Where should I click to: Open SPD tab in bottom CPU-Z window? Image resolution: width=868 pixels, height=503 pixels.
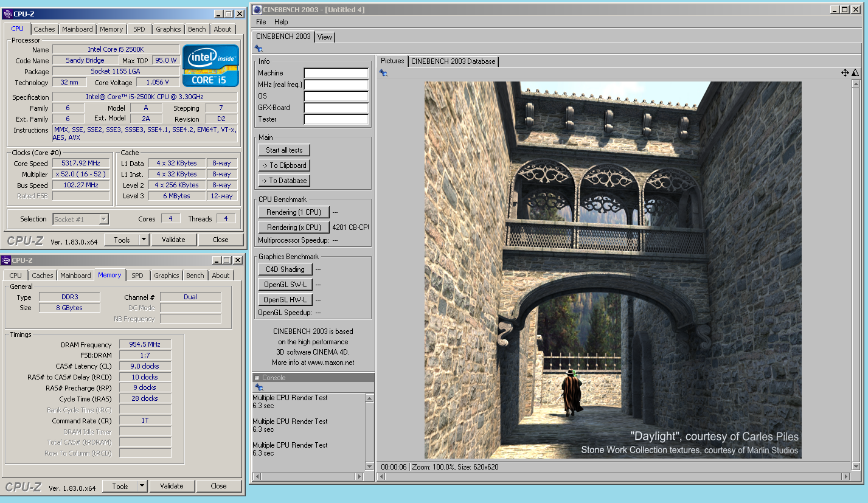137,276
